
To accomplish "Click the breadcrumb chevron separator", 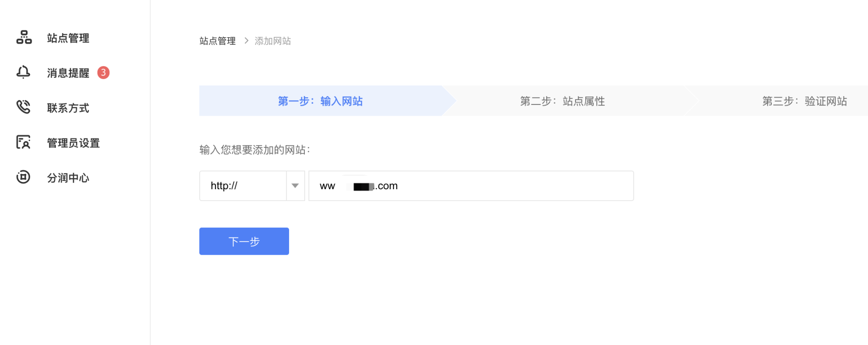I will point(246,41).
